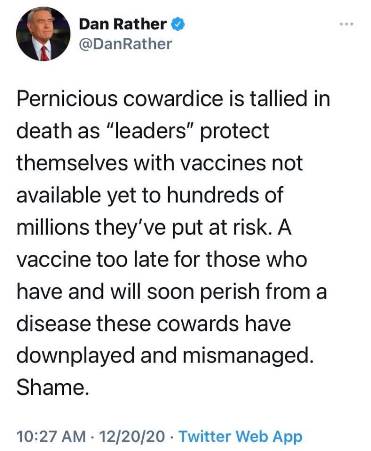Image resolution: width=371 pixels, height=451 pixels.
Task: Open the Twitter Web App source link
Action: 240,436
